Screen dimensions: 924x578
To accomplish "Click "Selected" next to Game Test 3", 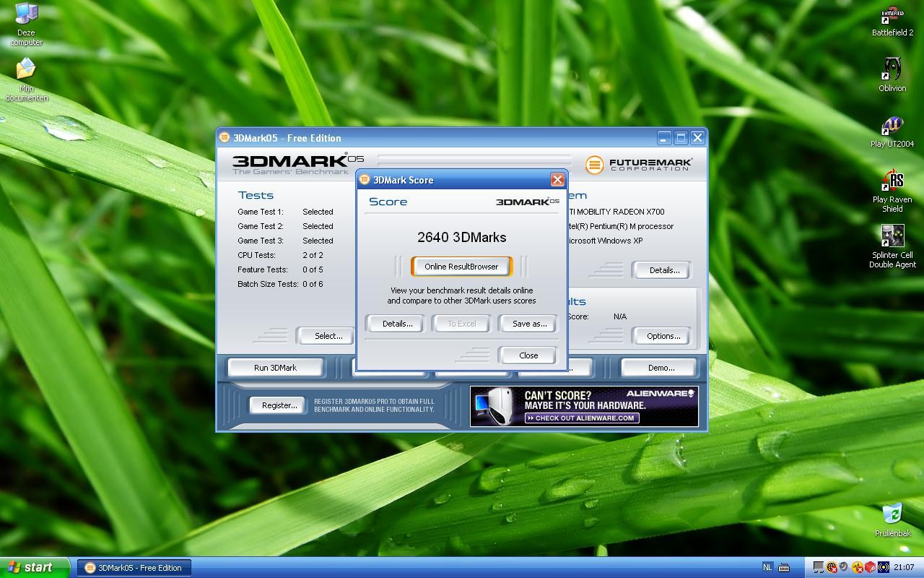I will click(318, 241).
